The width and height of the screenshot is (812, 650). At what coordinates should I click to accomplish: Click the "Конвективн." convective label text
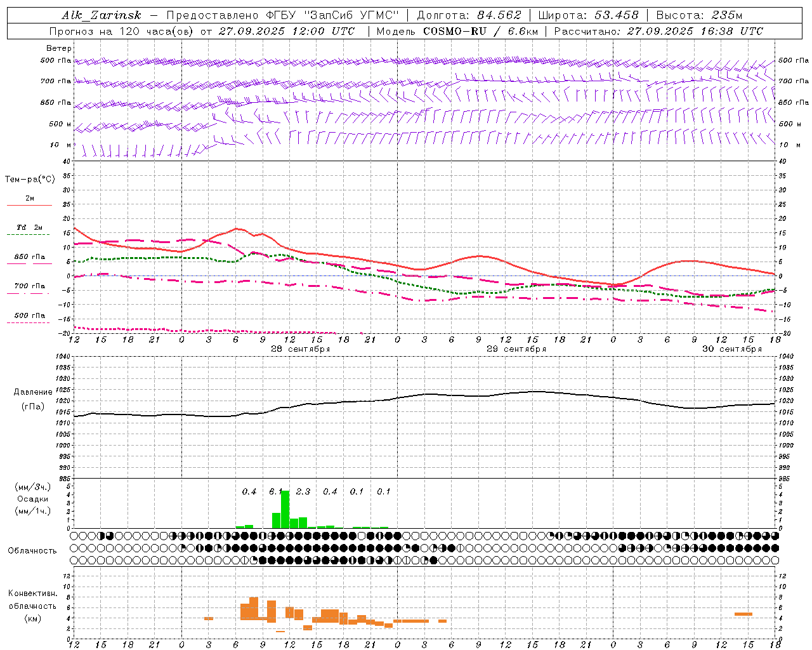tap(32, 594)
